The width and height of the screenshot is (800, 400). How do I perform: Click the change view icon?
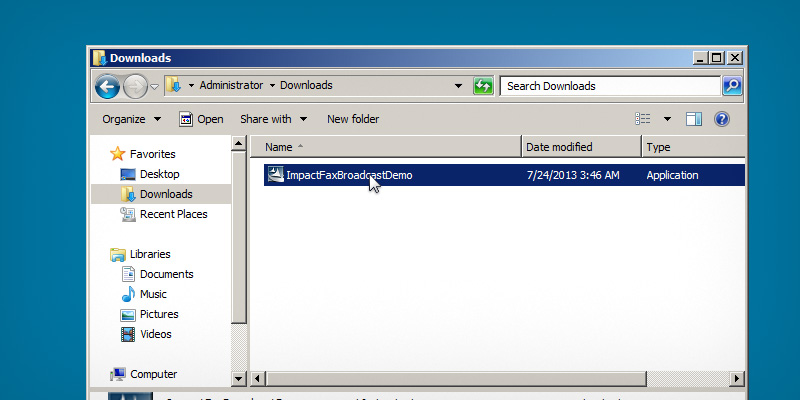coord(644,119)
